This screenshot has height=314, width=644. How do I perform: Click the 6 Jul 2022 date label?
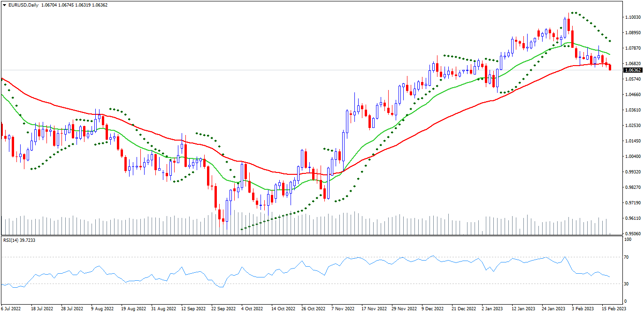pos(11,309)
